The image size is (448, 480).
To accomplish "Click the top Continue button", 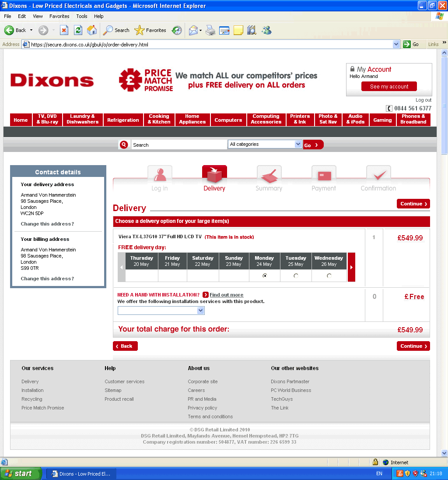I will click(413, 204).
